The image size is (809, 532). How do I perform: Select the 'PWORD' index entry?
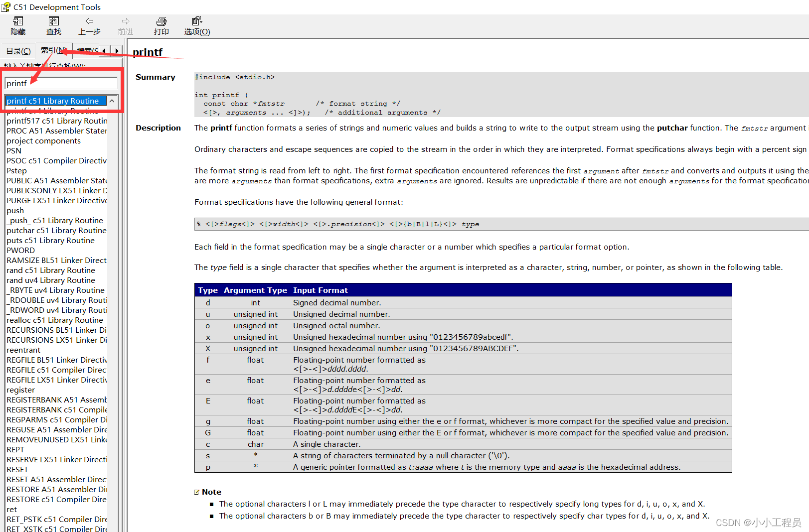[21, 250]
